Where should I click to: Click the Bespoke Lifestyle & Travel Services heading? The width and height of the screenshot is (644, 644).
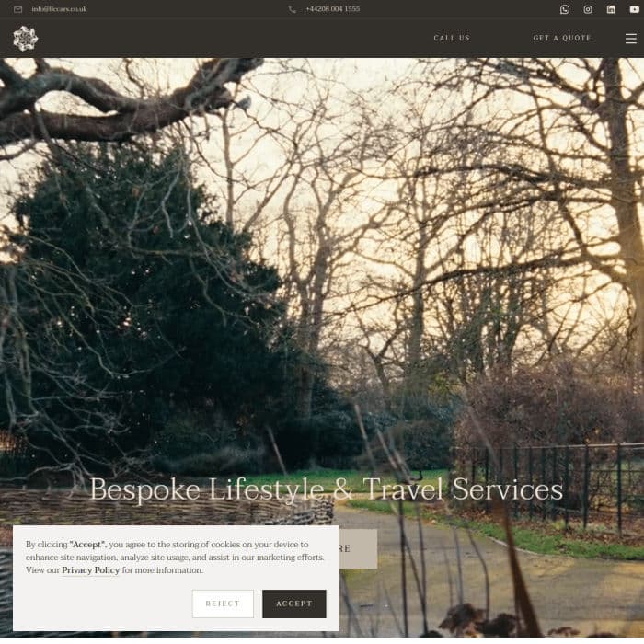point(326,489)
